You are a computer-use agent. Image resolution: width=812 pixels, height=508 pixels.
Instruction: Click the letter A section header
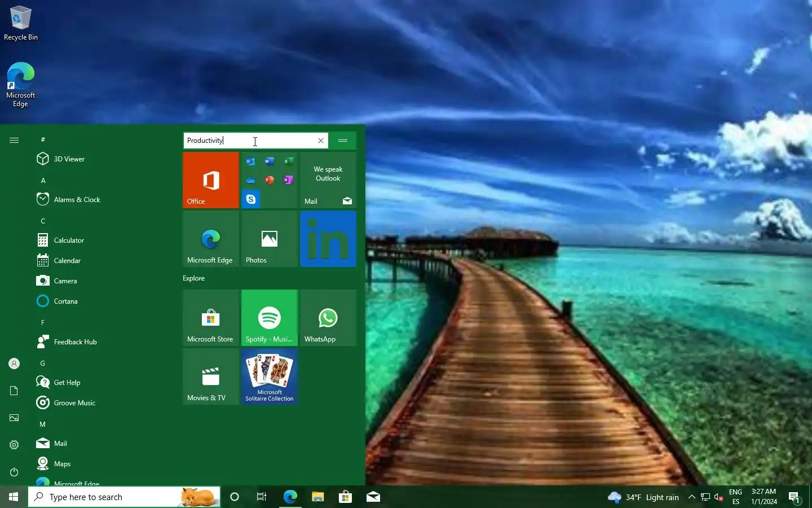43,181
